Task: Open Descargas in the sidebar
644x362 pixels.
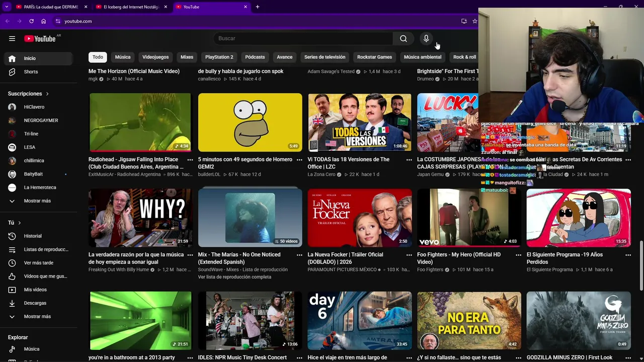Action: coord(39,303)
